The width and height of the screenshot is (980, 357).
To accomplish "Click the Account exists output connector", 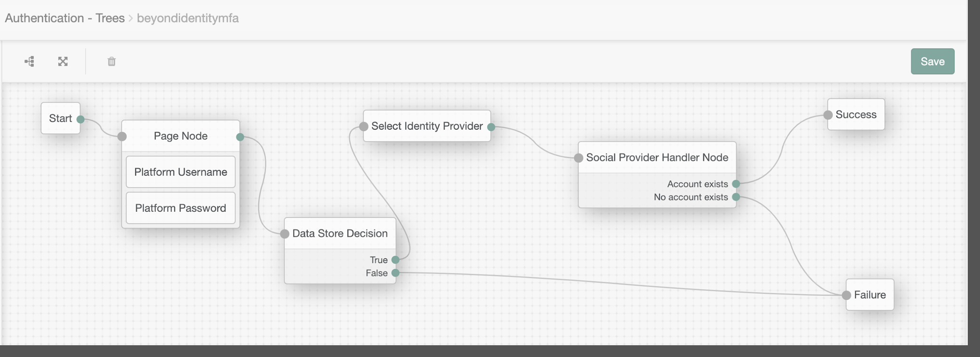I will click(736, 184).
